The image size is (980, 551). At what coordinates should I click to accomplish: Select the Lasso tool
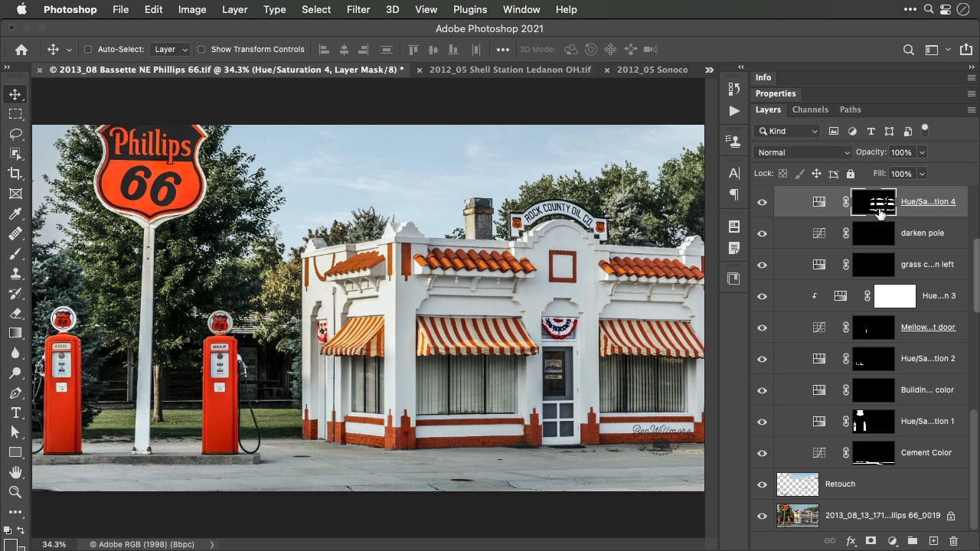pos(15,134)
